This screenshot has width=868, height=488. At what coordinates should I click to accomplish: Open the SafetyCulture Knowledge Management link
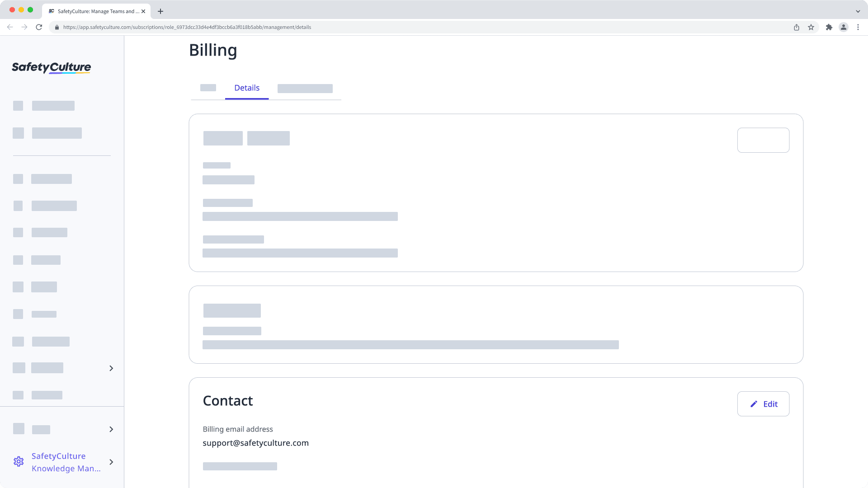pos(66,462)
